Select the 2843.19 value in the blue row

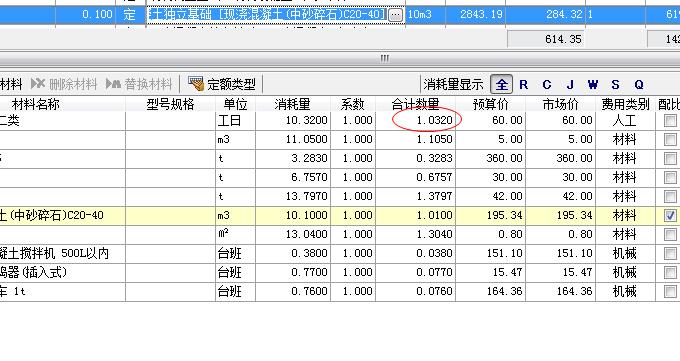pos(475,14)
